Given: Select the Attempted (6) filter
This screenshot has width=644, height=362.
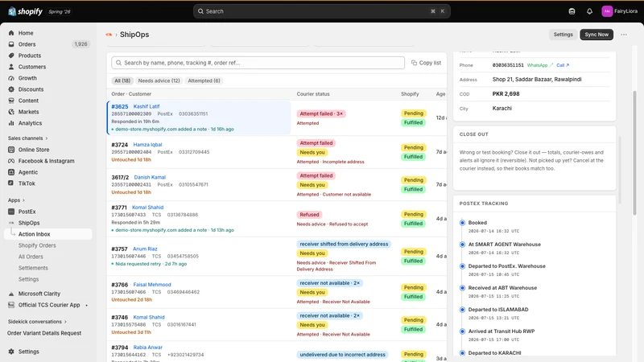Looking at the screenshot, I should (204, 81).
